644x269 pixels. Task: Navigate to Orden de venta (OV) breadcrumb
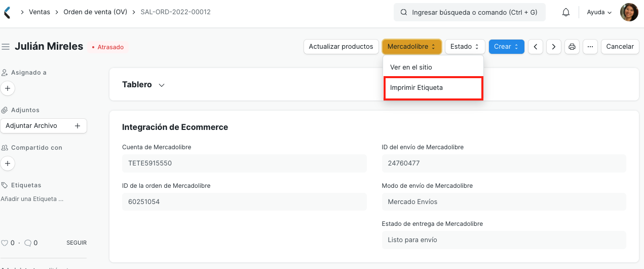(x=95, y=12)
